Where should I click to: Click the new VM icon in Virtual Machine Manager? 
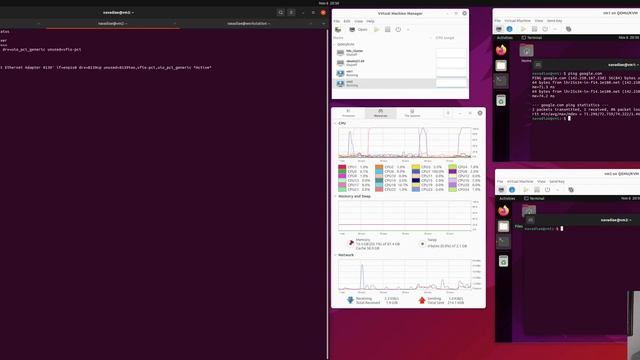[338, 30]
